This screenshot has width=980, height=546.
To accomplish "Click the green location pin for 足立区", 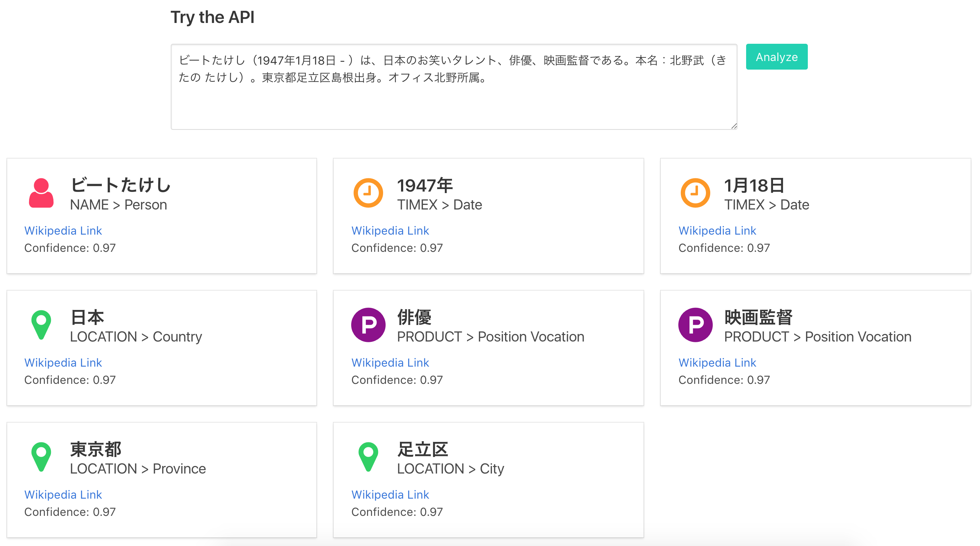I will pos(368,456).
